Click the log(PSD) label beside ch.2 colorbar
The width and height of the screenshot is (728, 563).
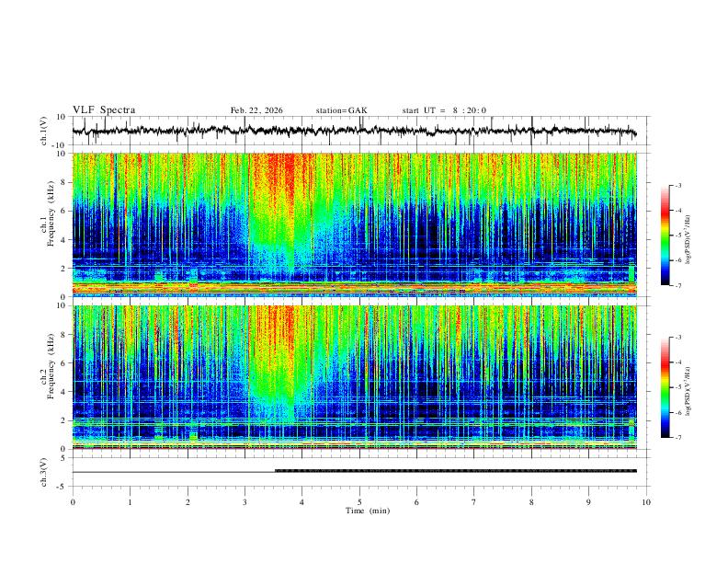coord(688,391)
